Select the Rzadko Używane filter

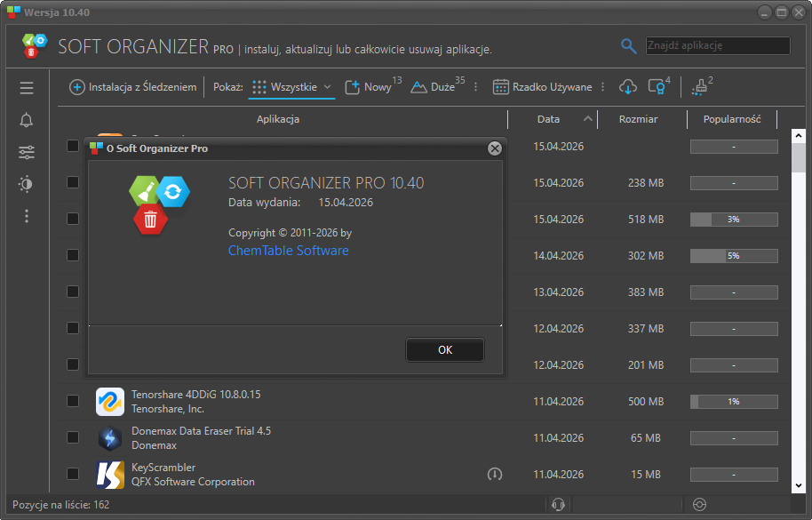[542, 87]
